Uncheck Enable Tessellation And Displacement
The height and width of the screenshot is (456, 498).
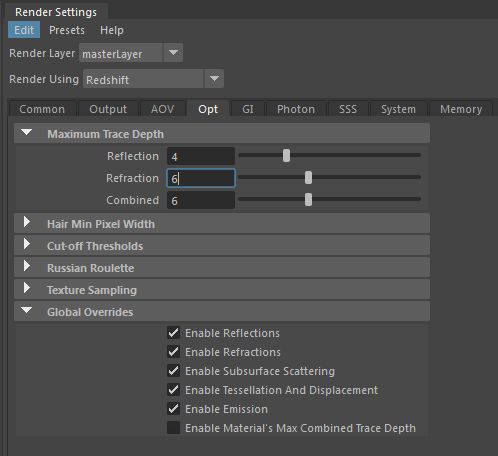(173, 390)
